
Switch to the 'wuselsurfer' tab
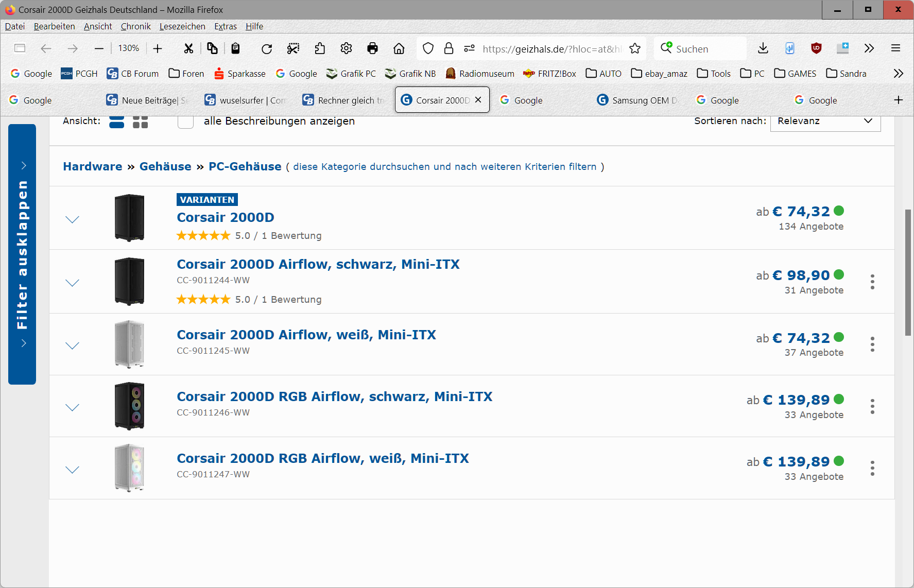coord(246,100)
